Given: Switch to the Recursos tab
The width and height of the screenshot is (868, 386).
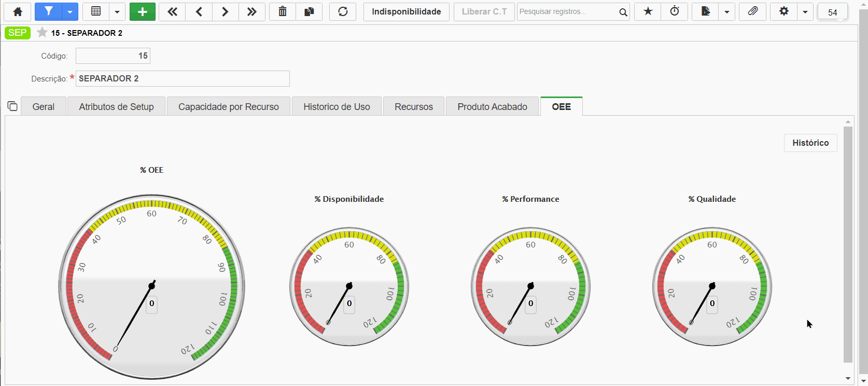Looking at the screenshot, I should point(414,106).
